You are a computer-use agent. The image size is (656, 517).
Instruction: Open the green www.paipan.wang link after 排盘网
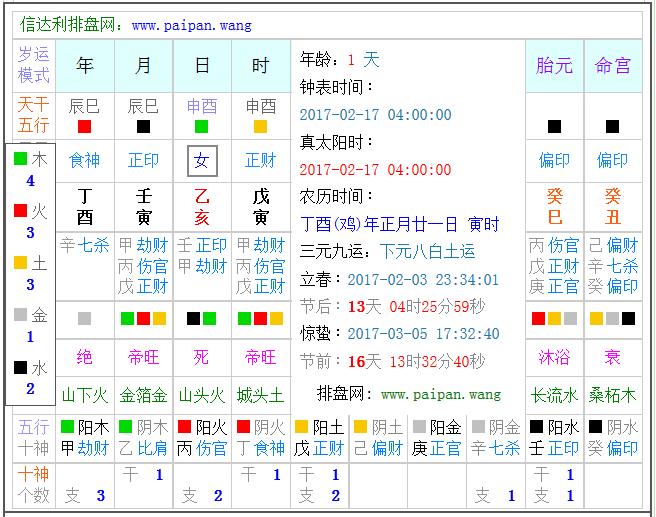(x=441, y=394)
